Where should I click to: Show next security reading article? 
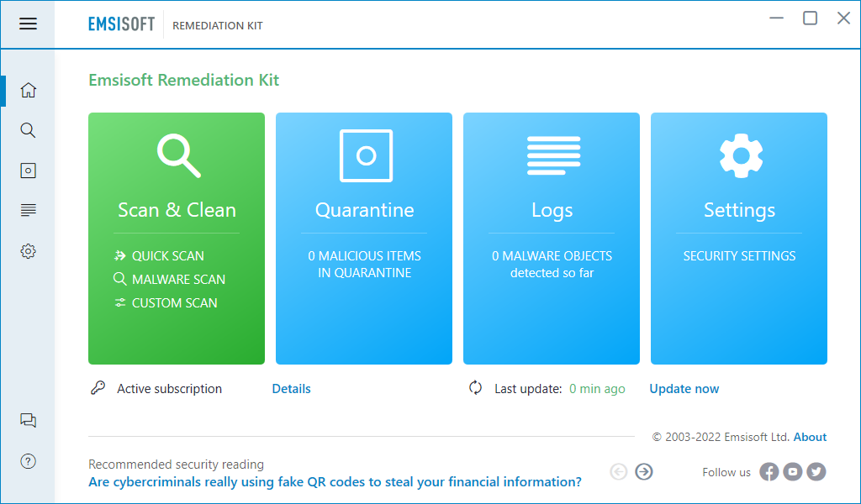click(x=644, y=471)
